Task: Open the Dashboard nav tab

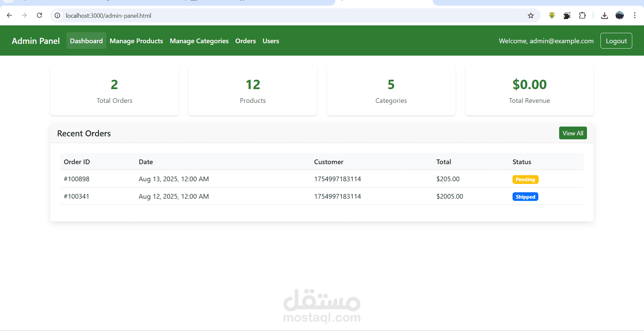Action: (x=86, y=41)
